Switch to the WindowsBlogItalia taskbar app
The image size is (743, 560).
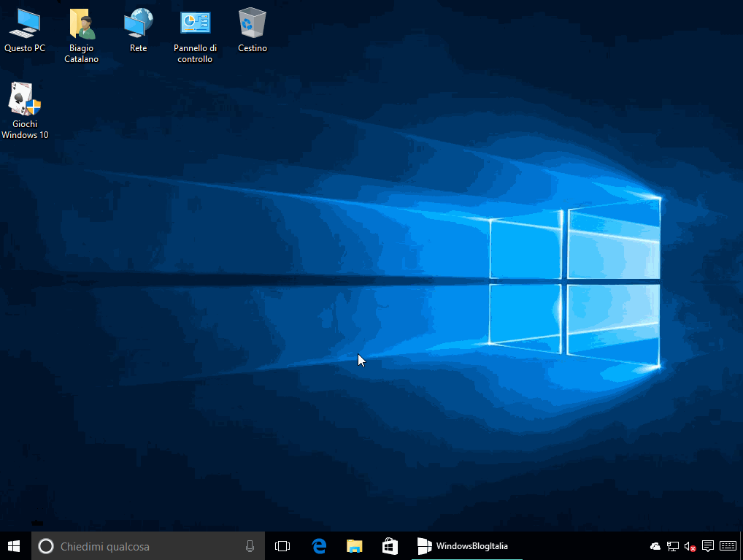pos(466,546)
